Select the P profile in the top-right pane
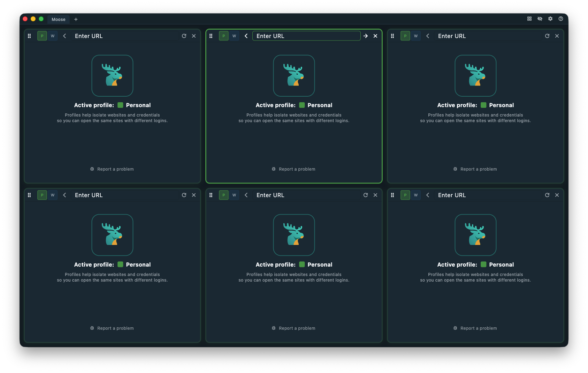The image size is (588, 373). (x=405, y=36)
